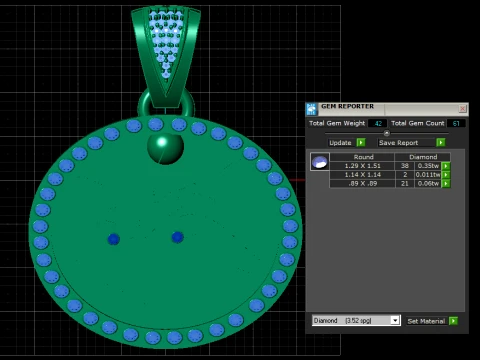Click the Set Material label

(x=426, y=321)
